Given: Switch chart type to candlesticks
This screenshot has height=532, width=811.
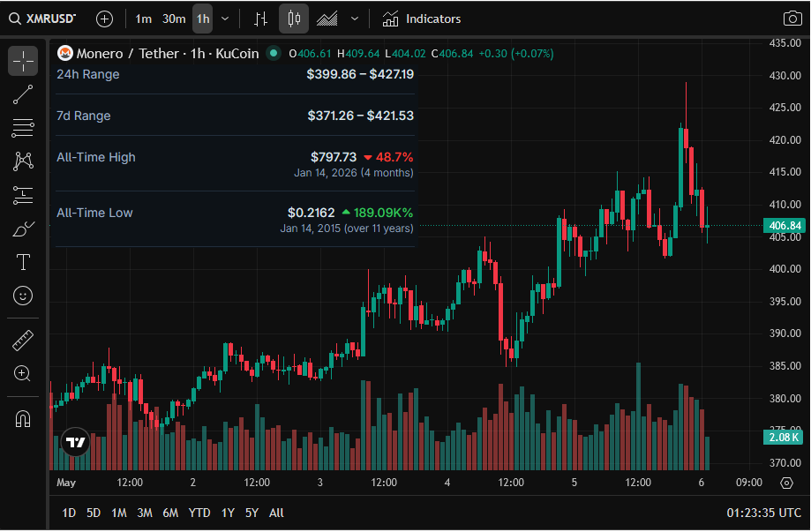Looking at the screenshot, I should click(294, 19).
